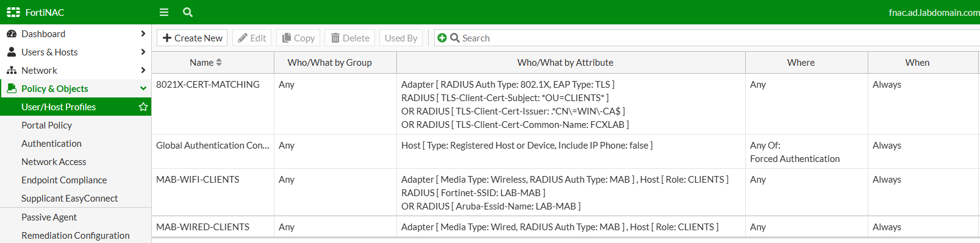Click FortiNAC product title text

coord(45,12)
